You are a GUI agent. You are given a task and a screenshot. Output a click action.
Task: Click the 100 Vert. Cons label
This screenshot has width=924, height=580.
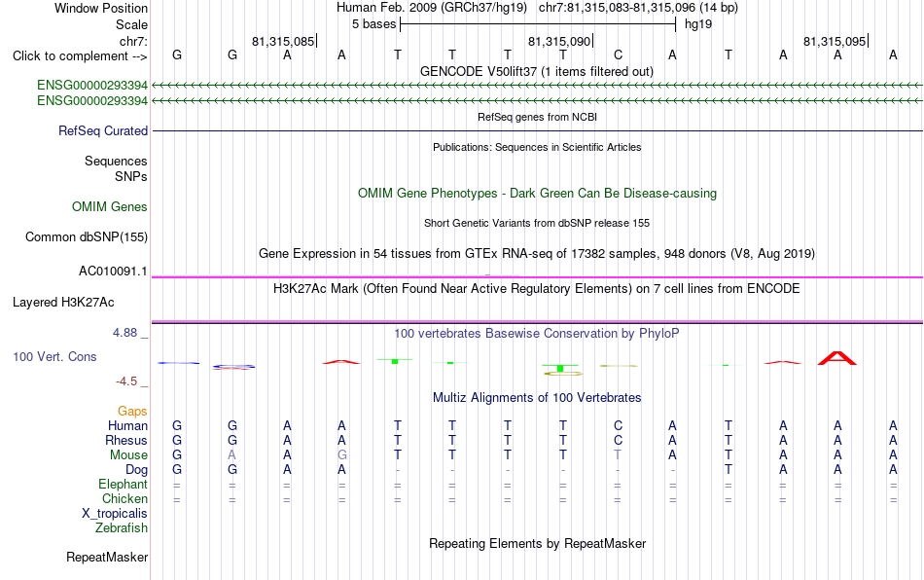[x=54, y=356]
